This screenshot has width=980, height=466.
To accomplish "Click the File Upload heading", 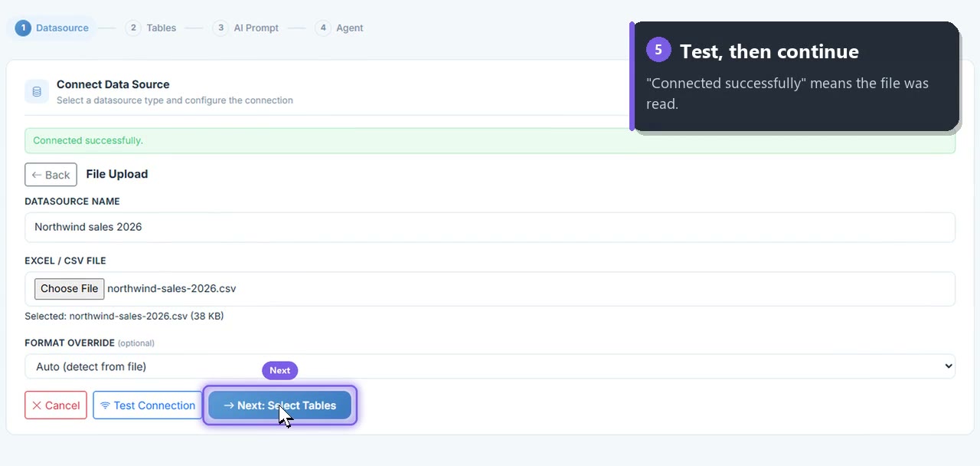I will [117, 174].
